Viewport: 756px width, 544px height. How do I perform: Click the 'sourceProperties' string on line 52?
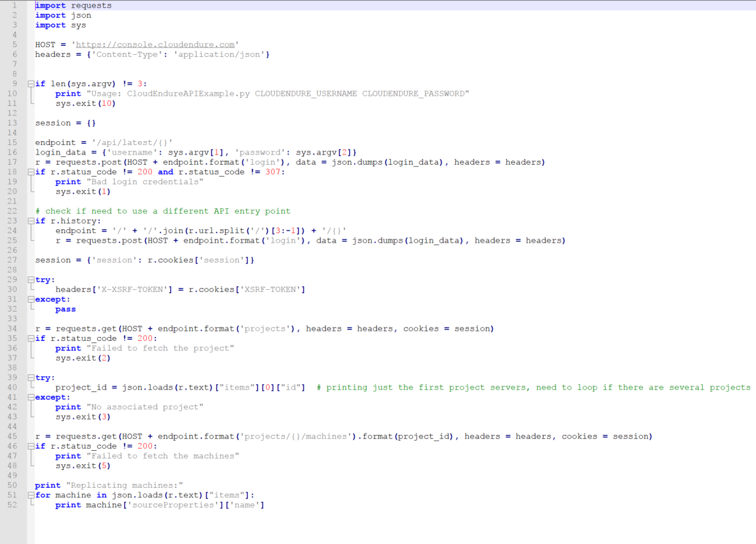click(x=173, y=505)
